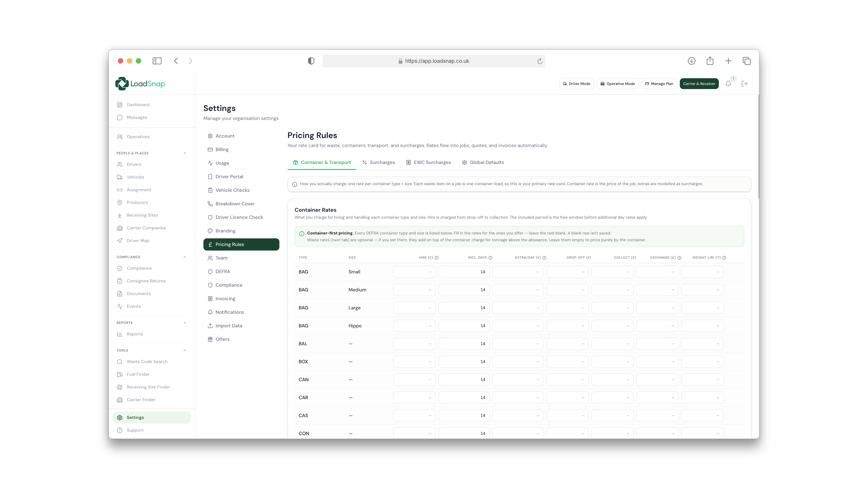Click EXCHANGE (£) help icon
The width and height of the screenshot is (868, 488).
click(679, 258)
